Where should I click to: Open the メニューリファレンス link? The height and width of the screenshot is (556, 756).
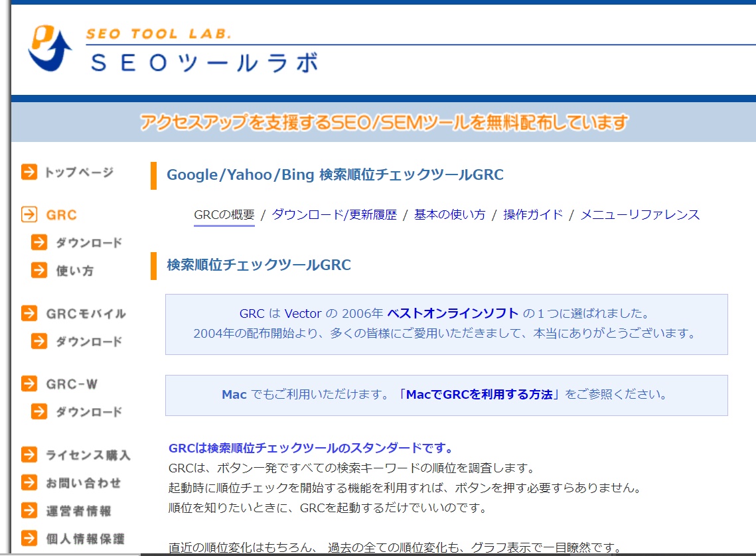640,215
